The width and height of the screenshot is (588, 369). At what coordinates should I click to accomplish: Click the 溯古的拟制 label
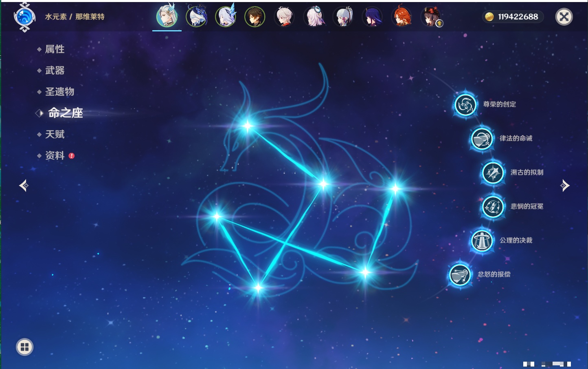tap(527, 172)
